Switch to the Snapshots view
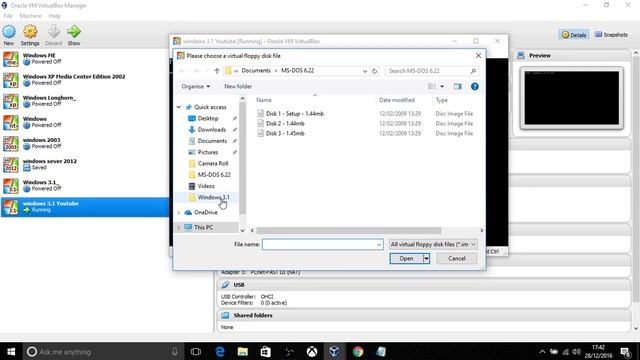 click(611, 35)
